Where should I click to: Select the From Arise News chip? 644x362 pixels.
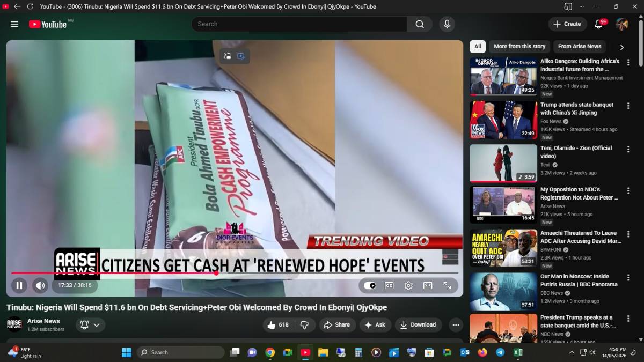[x=580, y=47]
